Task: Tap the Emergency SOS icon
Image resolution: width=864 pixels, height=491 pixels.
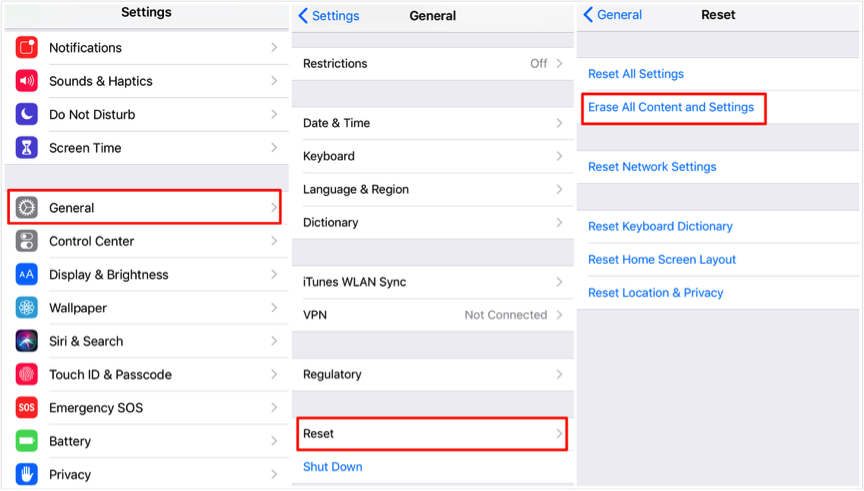Action: click(x=26, y=408)
